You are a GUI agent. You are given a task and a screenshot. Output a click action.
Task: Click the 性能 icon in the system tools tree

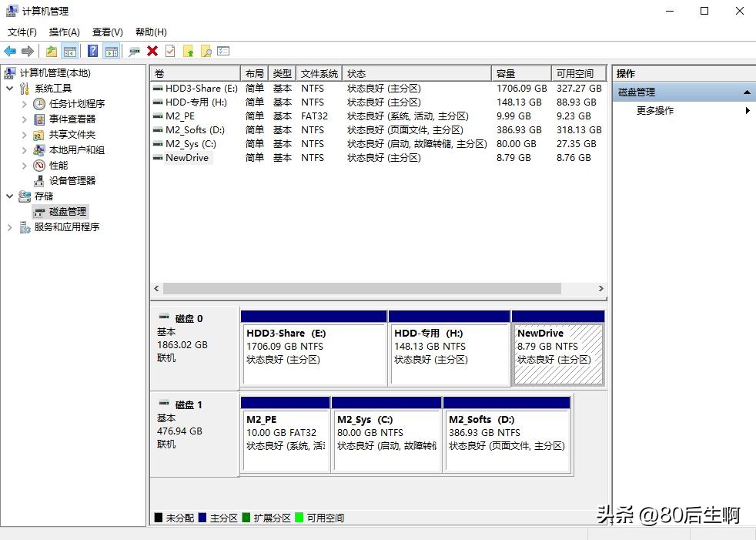coord(38,165)
